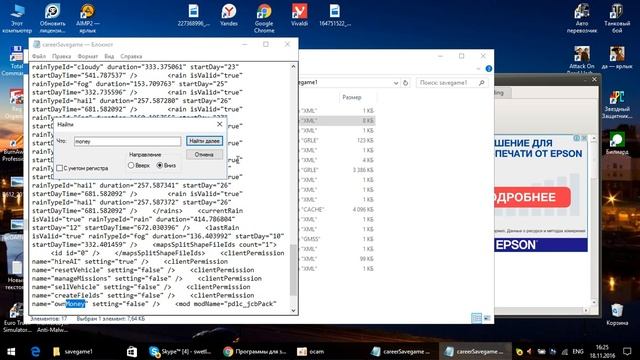The height and width of the screenshot is (360, 640).
Task: Select the XML file sized 4 КБ
Action: [338, 160]
